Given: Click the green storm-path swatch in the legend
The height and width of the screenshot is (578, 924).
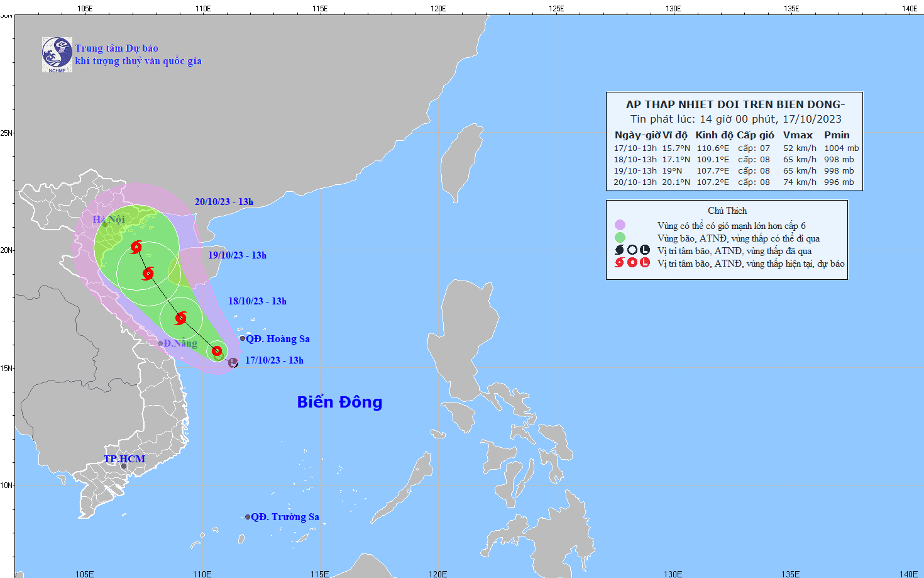Looking at the screenshot, I should click(620, 237).
